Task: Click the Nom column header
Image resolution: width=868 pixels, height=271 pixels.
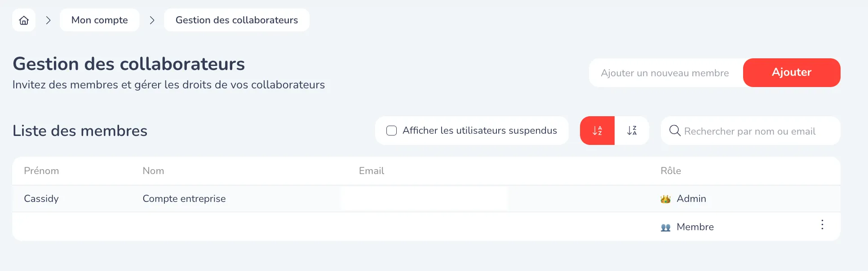Action: (x=153, y=171)
